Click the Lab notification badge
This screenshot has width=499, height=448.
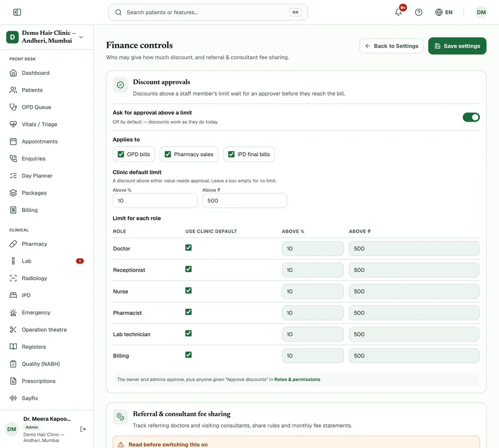(x=80, y=261)
